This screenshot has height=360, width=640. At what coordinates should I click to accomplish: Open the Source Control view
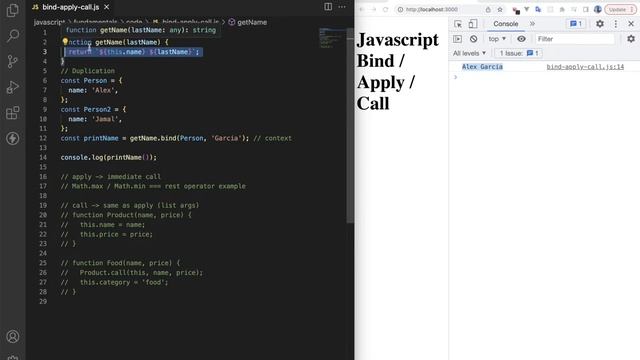[x=13, y=62]
